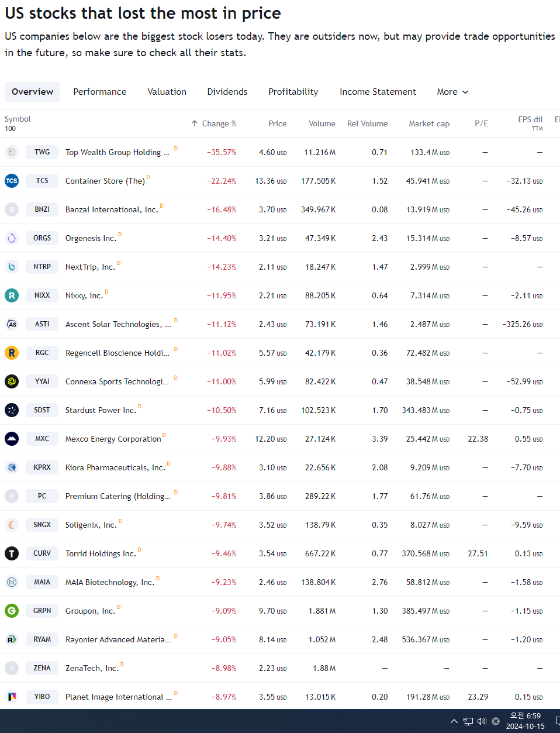The width and height of the screenshot is (560, 733).
Task: Open Banzai International, Inc. link
Action: [x=112, y=209]
